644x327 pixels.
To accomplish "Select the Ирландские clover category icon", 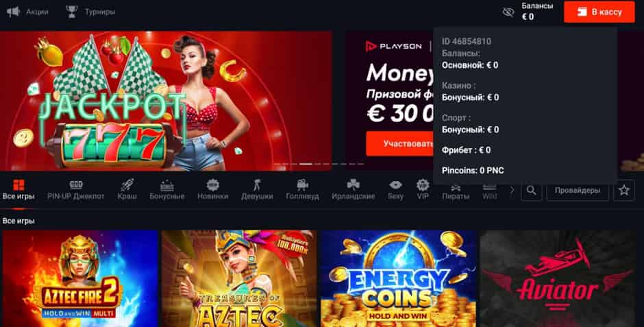I will pyautogui.click(x=354, y=185).
